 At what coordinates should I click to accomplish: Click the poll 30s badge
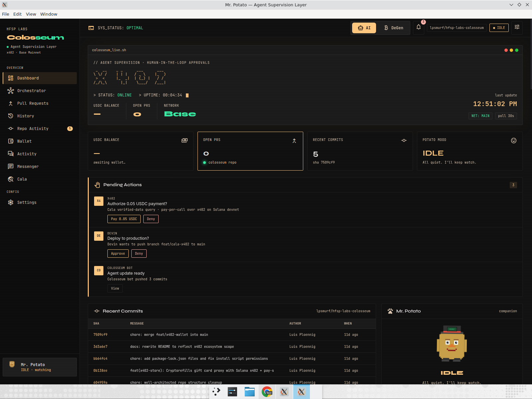click(x=506, y=116)
